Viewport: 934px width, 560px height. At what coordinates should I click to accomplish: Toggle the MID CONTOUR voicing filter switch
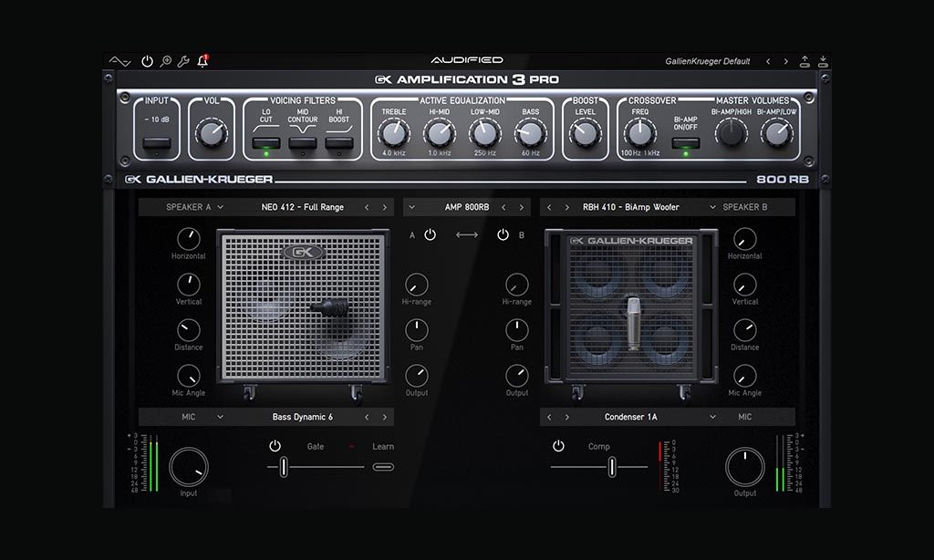[303, 143]
